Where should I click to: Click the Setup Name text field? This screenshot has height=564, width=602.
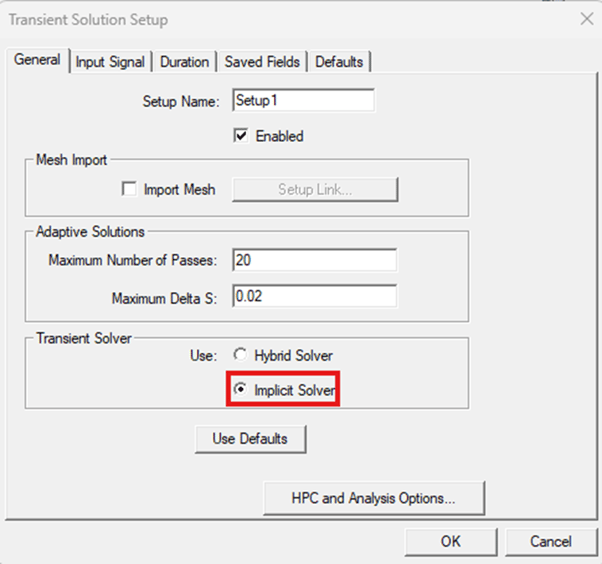tap(303, 101)
